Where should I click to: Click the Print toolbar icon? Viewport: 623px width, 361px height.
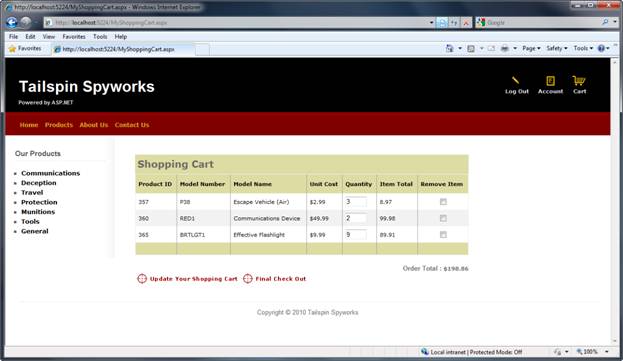point(505,48)
